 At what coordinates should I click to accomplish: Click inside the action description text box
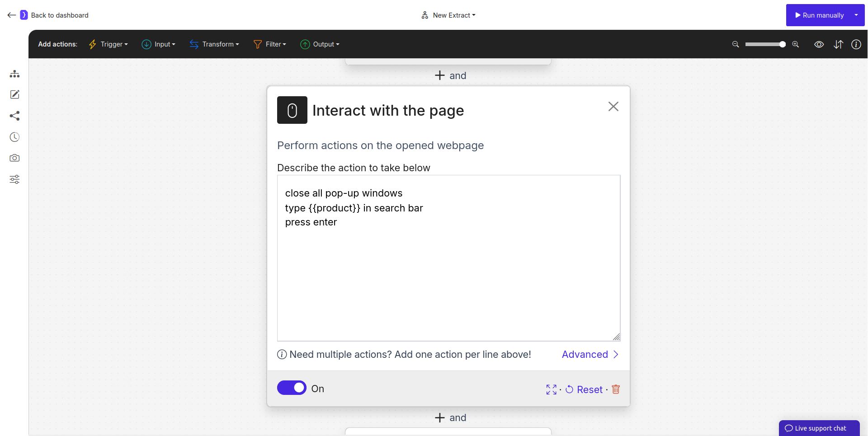coord(448,258)
